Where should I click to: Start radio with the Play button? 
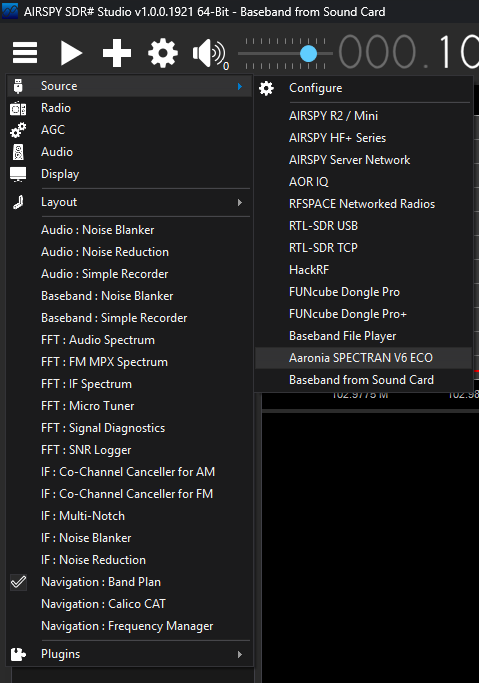coord(71,53)
